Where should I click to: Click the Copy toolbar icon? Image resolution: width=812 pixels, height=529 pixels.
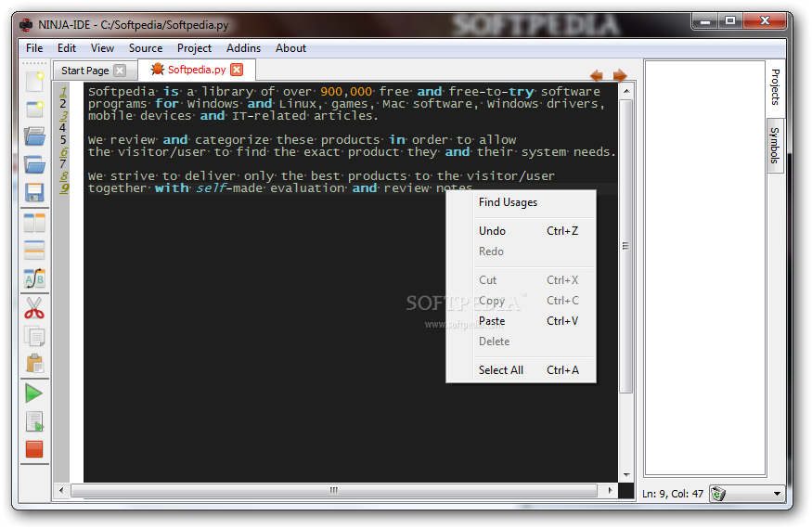[34, 336]
